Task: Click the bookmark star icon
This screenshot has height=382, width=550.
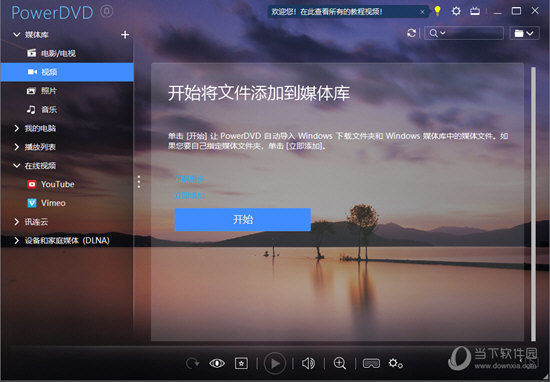Action: point(241,363)
